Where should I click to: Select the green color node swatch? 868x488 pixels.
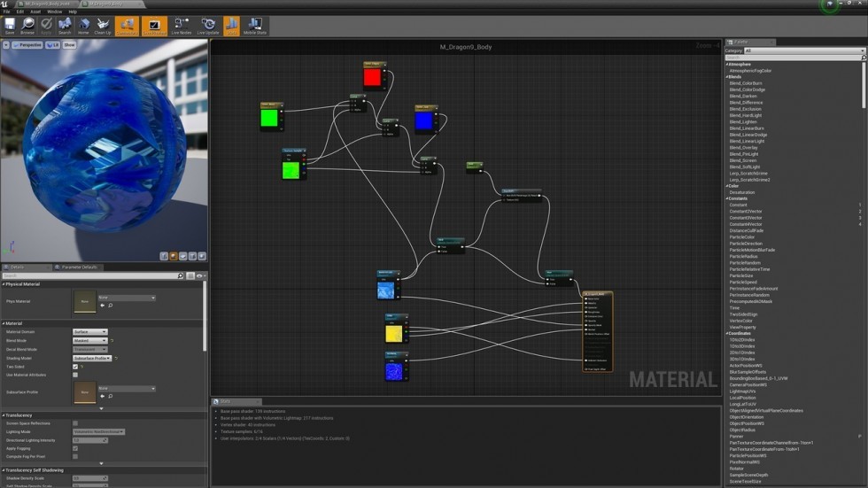269,118
